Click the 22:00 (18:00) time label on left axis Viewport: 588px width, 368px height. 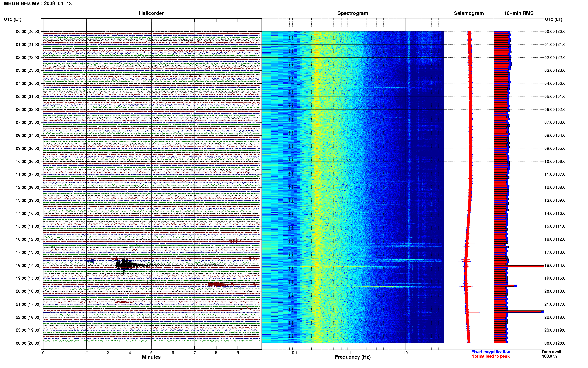pos(28,317)
